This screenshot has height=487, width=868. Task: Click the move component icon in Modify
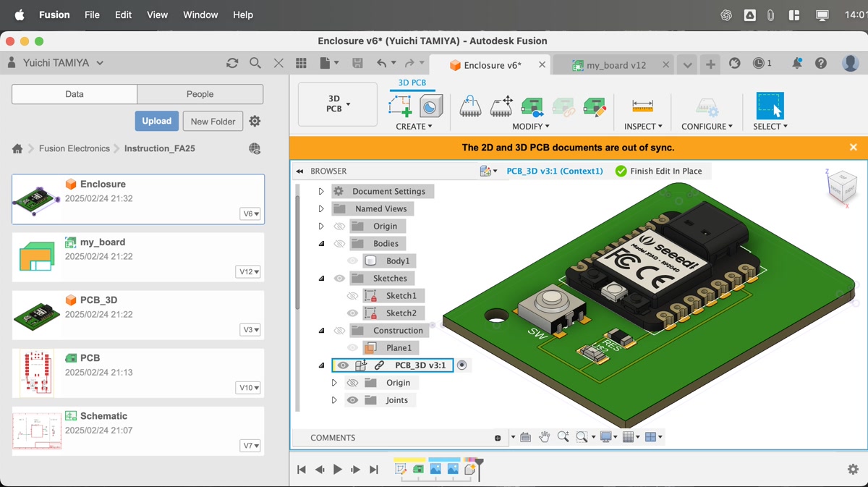501,106
